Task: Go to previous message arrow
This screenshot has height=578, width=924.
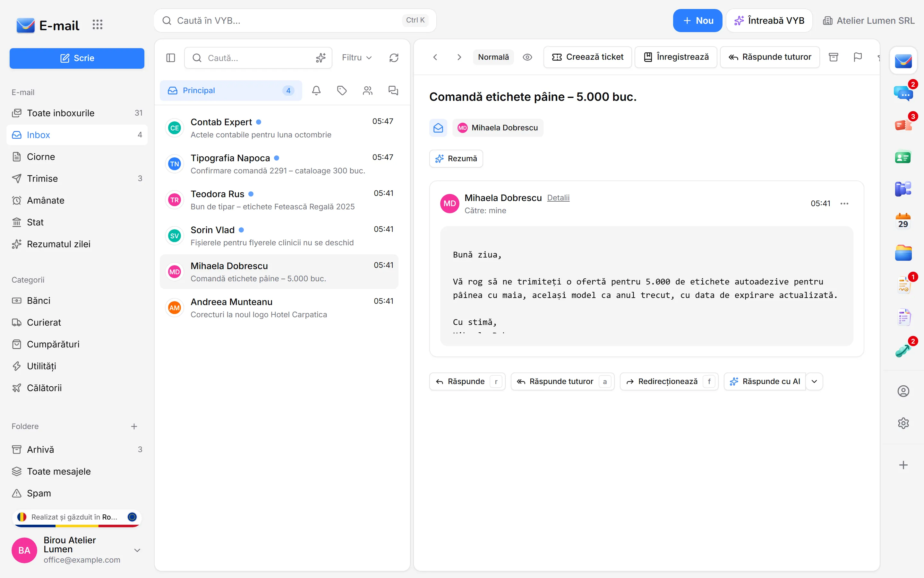Action: coord(435,57)
